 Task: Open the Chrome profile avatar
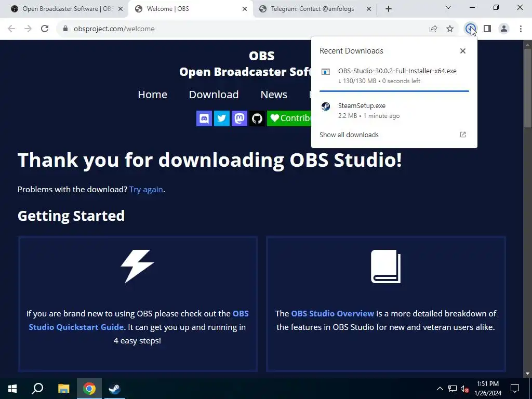504,29
